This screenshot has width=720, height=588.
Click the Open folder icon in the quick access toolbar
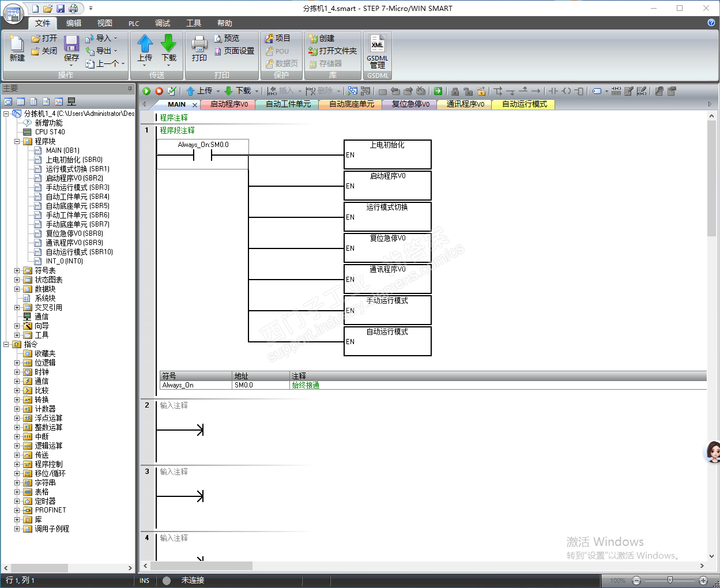[x=48, y=9]
